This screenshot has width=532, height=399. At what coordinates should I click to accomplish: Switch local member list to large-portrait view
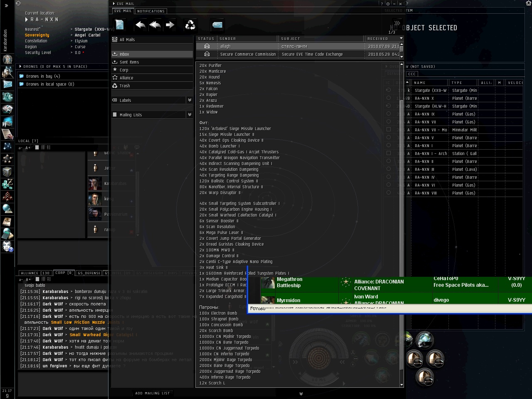pyautogui.click(x=49, y=147)
